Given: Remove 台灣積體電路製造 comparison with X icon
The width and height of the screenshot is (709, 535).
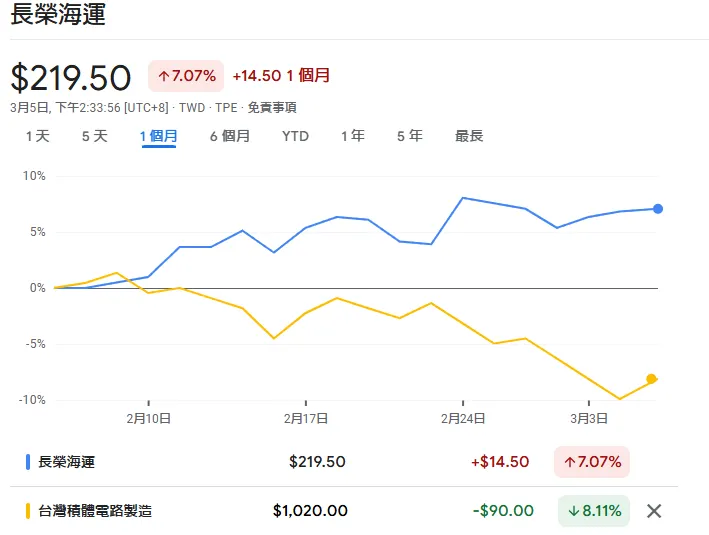Looking at the screenshot, I should pos(654,511).
